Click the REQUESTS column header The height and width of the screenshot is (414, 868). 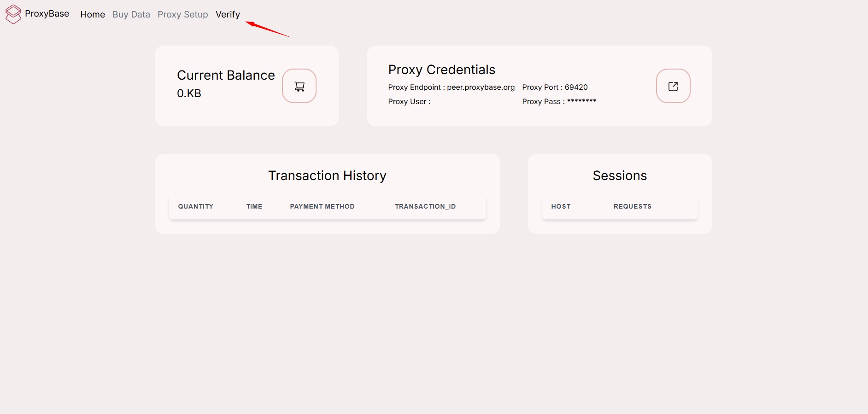(x=633, y=206)
